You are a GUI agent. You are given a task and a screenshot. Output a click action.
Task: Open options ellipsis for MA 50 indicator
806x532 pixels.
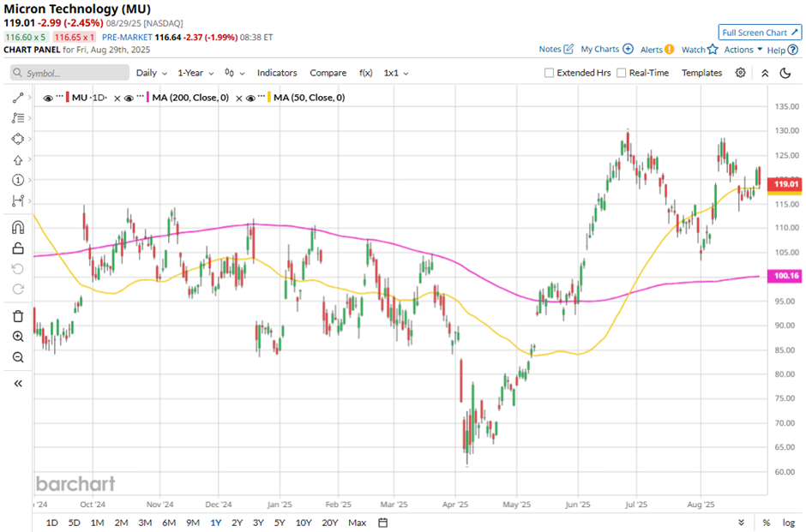coord(262,97)
